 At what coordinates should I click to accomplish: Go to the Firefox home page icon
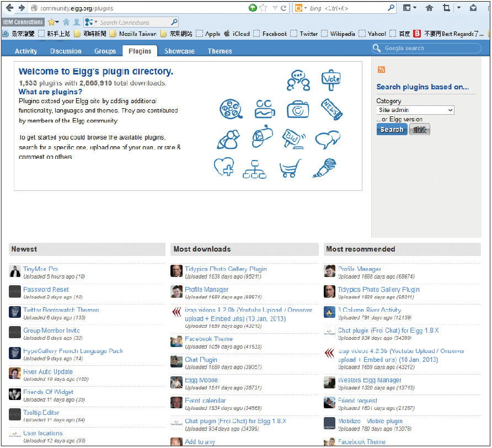[429, 8]
